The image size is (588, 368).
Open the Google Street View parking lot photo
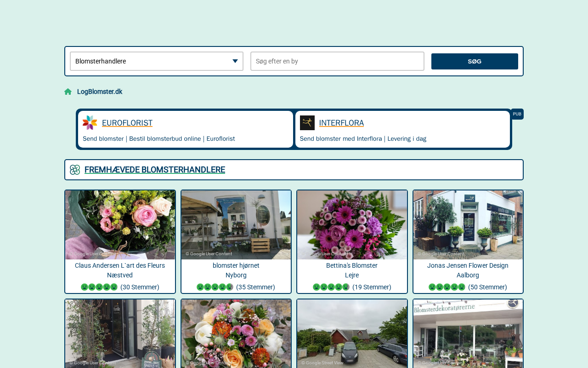[352, 334]
